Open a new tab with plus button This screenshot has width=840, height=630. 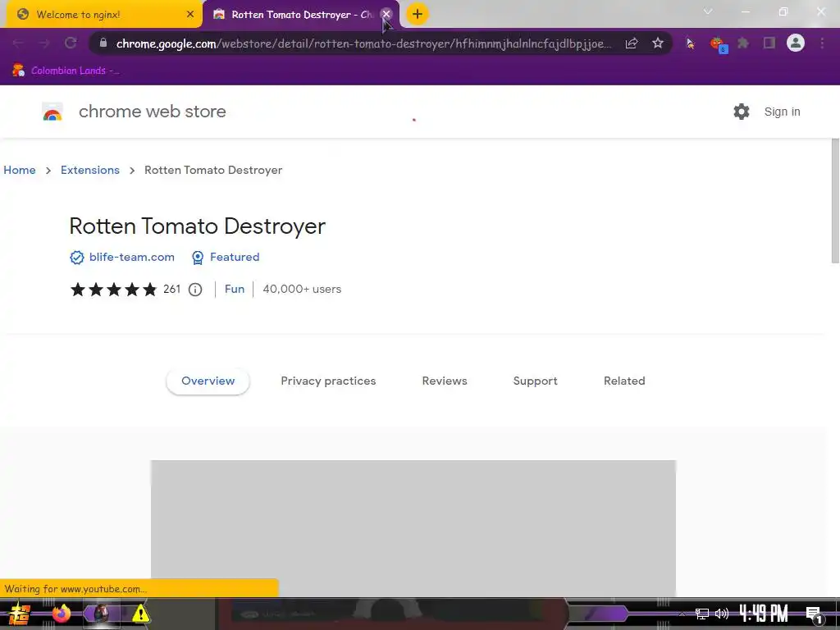tap(418, 14)
